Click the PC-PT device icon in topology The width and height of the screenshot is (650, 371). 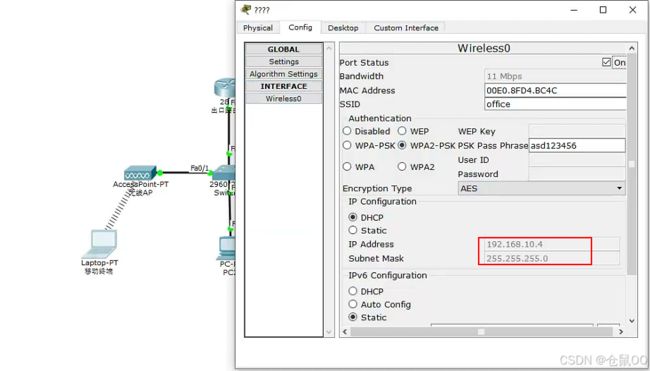click(x=227, y=248)
